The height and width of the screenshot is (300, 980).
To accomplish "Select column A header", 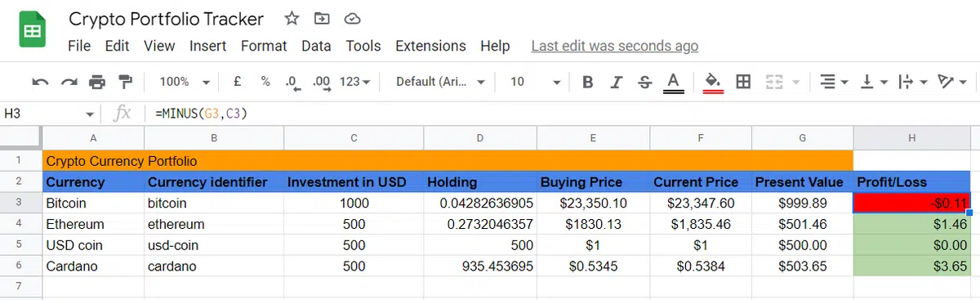I will tap(93, 139).
